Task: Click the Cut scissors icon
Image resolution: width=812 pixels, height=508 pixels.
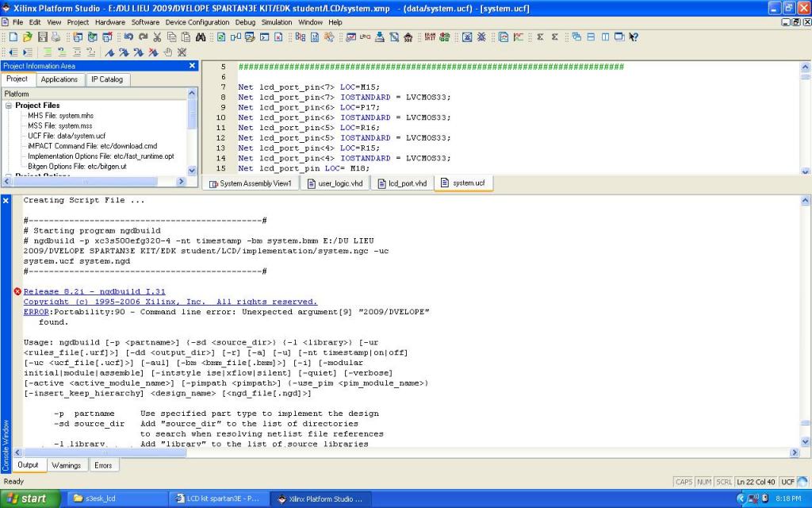Action: 157,37
